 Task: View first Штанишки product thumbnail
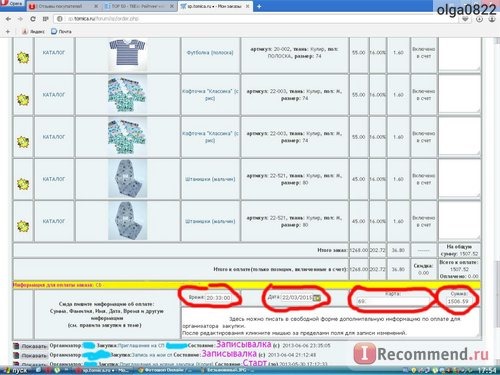128,179
